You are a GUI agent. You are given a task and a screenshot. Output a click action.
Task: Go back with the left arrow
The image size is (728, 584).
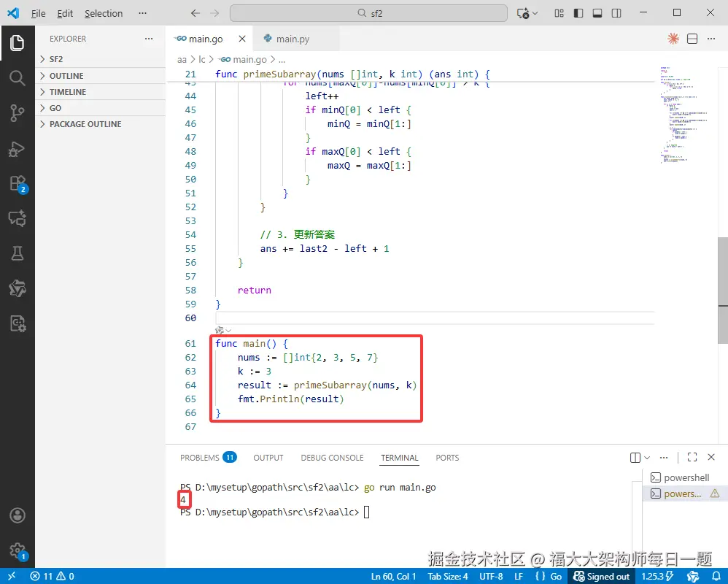click(195, 13)
